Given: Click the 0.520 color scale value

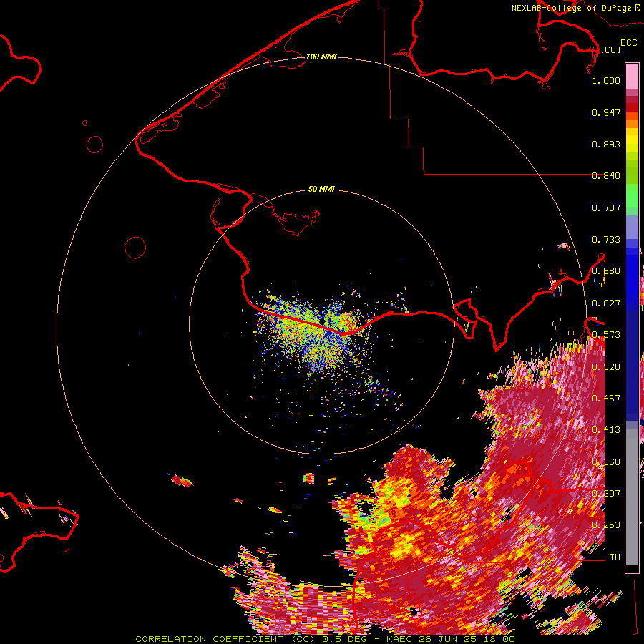Looking at the screenshot, I should tap(606, 367).
